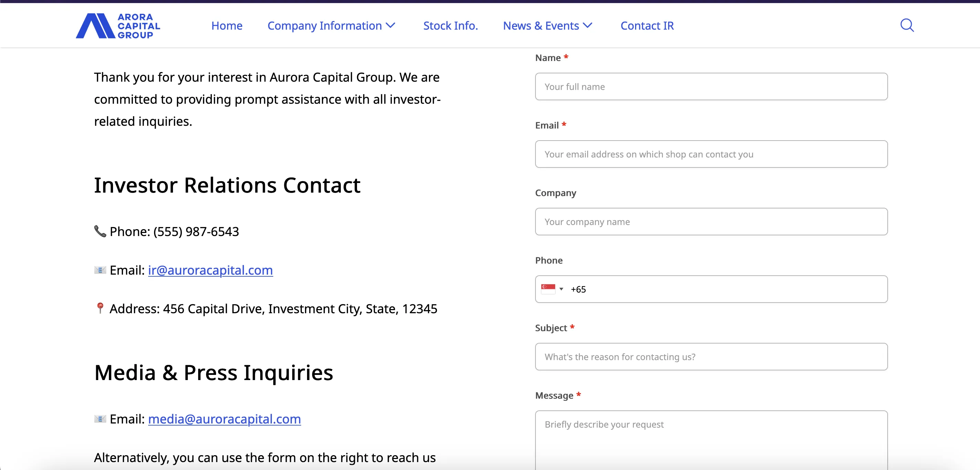Click the Singapore flag icon in phone field

pos(548,289)
